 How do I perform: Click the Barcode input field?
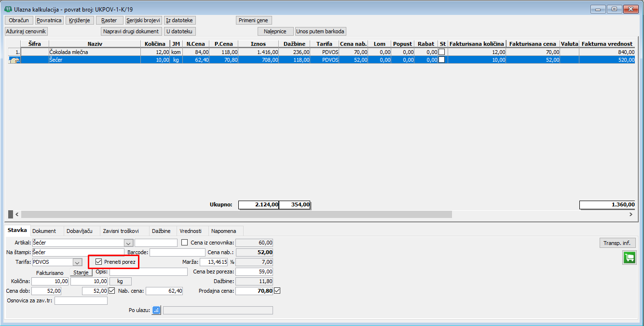tap(177, 253)
